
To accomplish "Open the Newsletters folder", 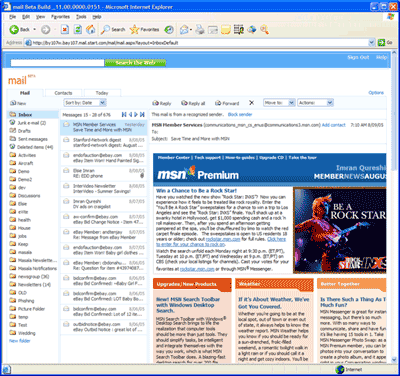I will [x=33, y=284].
